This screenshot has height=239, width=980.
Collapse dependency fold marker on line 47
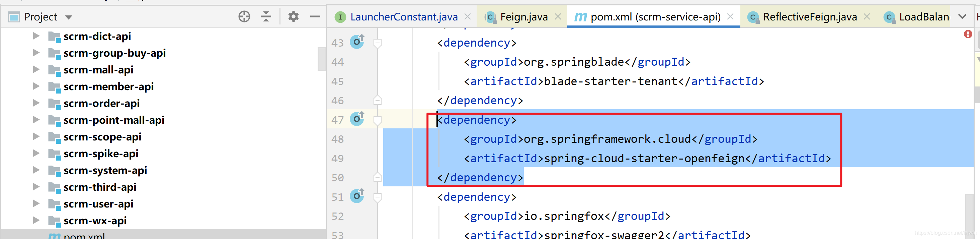coord(378,120)
